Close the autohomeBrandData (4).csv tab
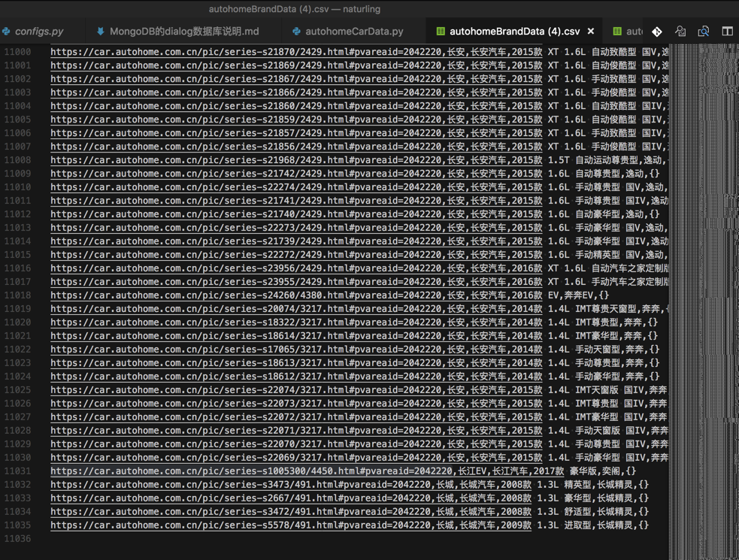Viewport: 739px width, 560px height. click(x=591, y=32)
